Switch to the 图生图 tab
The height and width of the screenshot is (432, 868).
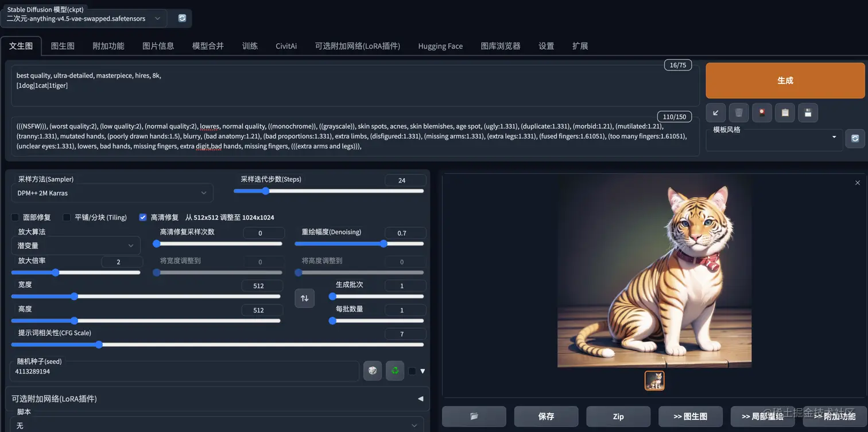[63, 46]
